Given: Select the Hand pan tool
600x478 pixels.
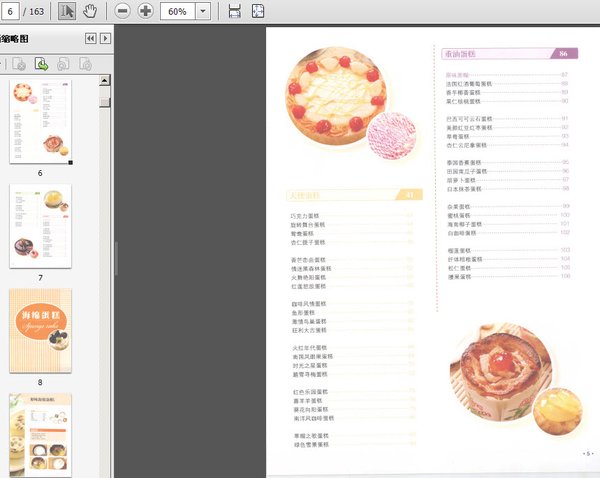Looking at the screenshot, I should pos(90,11).
